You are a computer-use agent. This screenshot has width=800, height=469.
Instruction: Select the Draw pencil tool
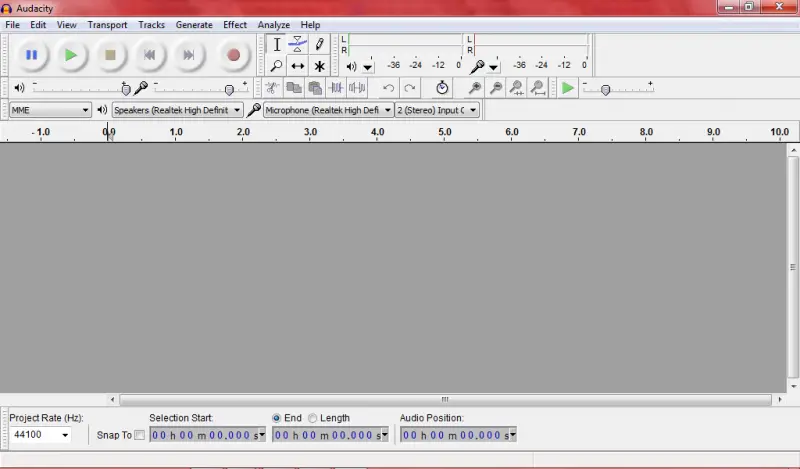pyautogui.click(x=319, y=44)
